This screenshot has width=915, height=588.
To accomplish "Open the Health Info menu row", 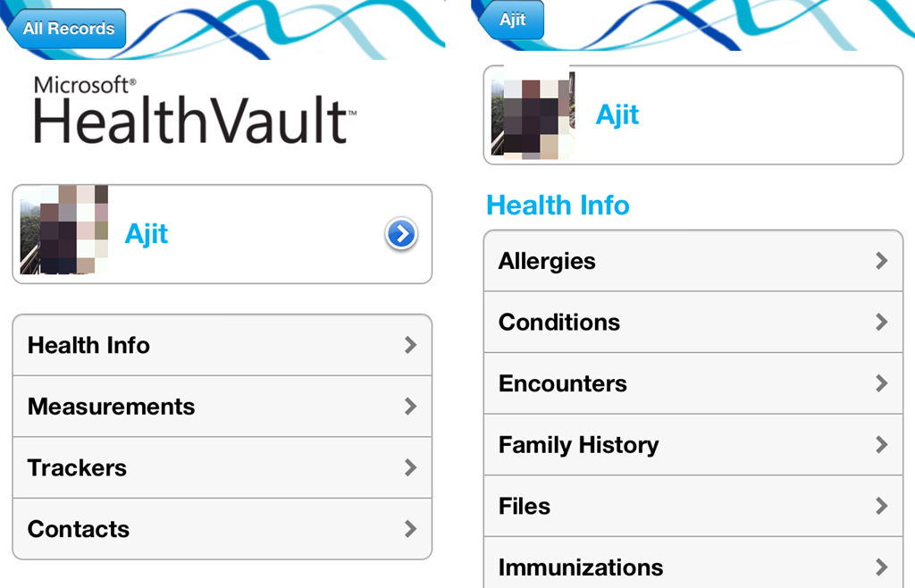I will pos(222,345).
